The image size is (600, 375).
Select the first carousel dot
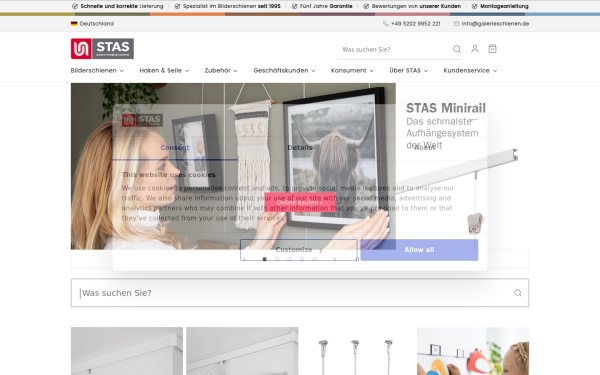pyautogui.click(x=264, y=259)
